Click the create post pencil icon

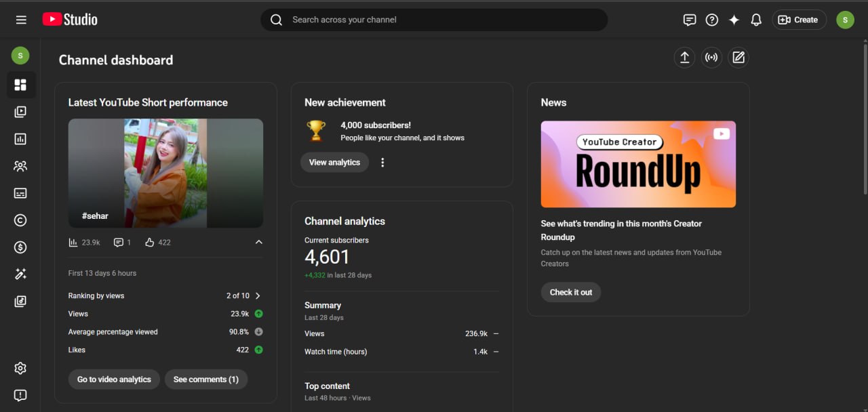[738, 58]
